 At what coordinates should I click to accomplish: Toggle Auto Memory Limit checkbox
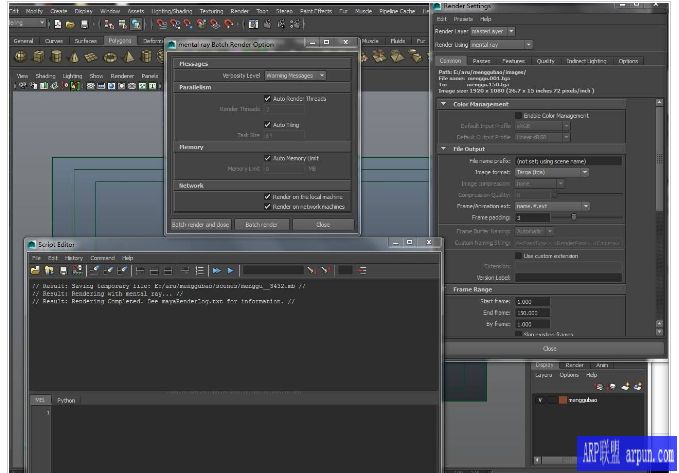(x=267, y=158)
